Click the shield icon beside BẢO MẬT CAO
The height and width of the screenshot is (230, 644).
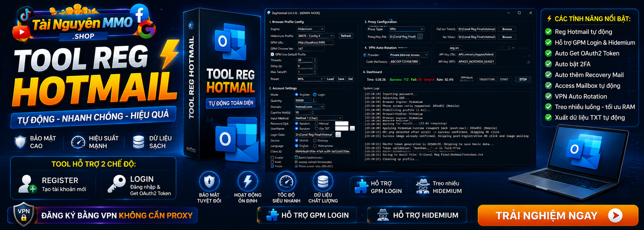pos(20,142)
